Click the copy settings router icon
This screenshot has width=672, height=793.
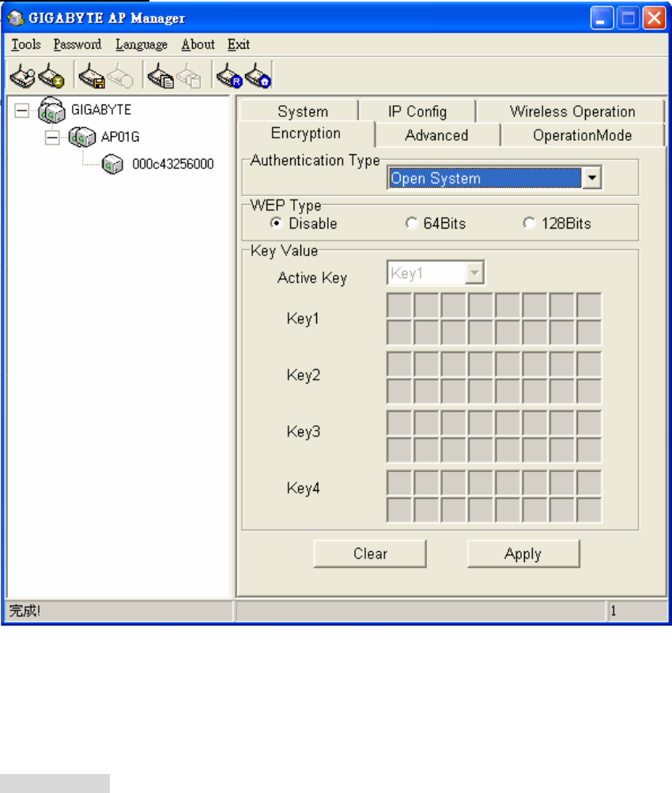click(160, 75)
